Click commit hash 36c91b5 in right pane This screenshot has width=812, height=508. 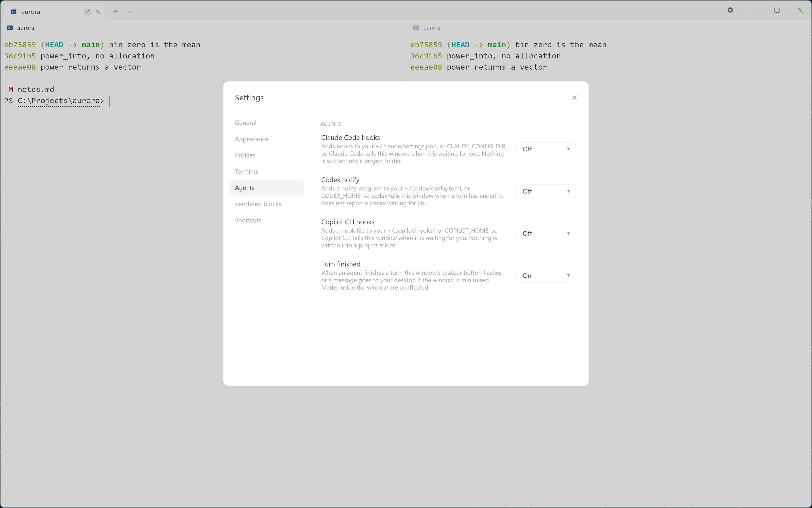(426, 56)
